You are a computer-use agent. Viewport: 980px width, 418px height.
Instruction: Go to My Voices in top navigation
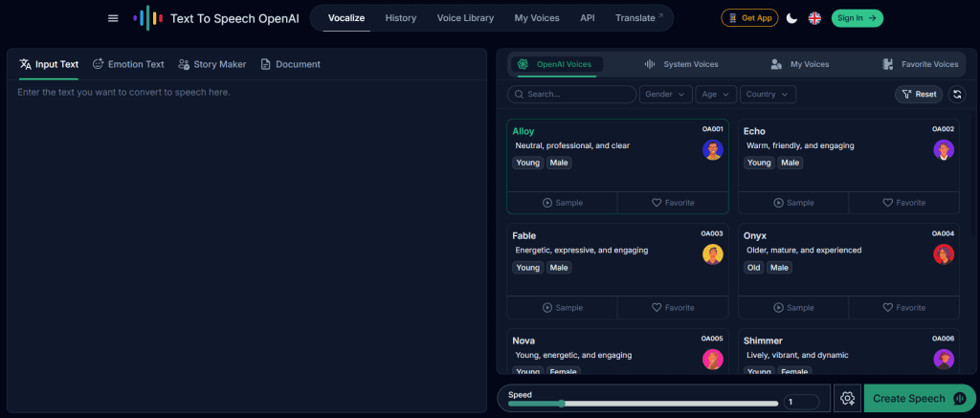coord(537,18)
